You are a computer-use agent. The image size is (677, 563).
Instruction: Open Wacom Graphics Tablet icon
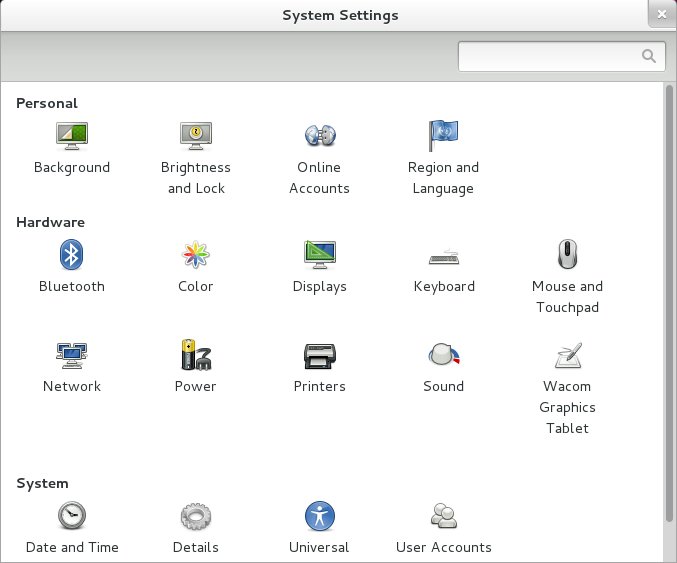tap(568, 355)
